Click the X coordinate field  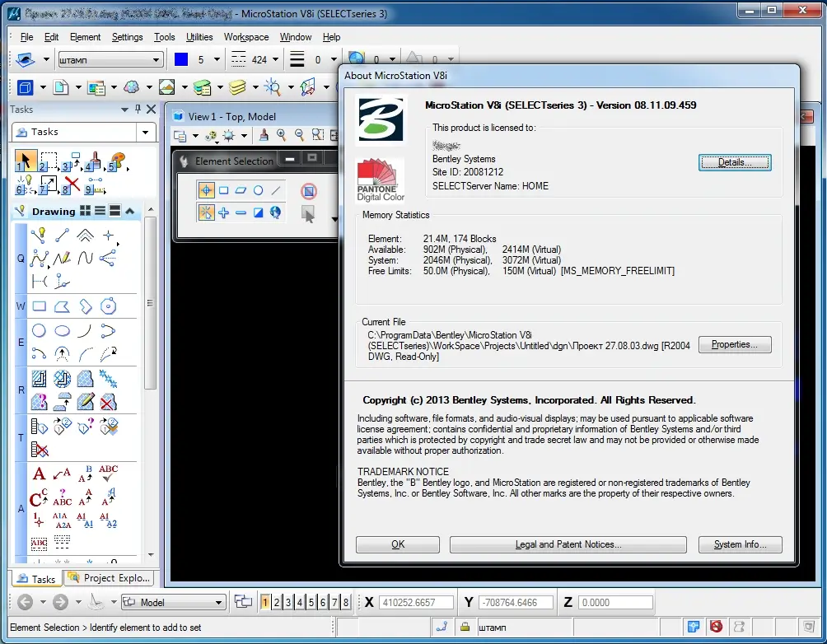point(416,602)
